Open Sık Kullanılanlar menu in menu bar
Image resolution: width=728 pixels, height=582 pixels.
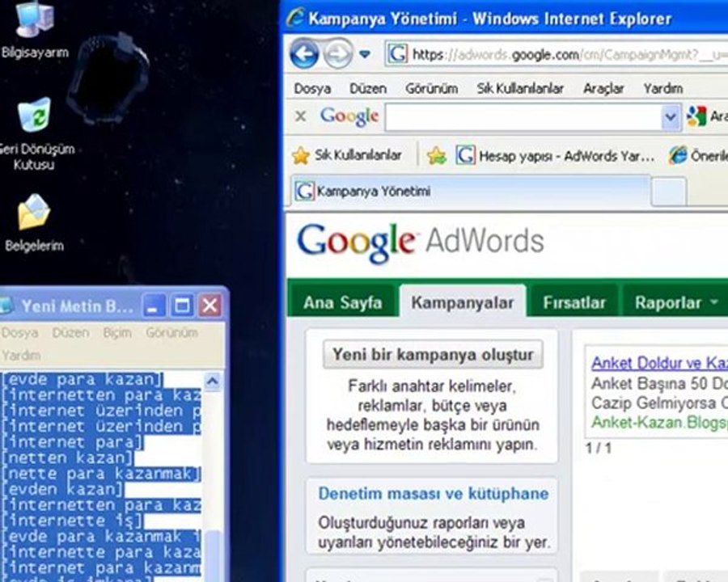point(520,88)
